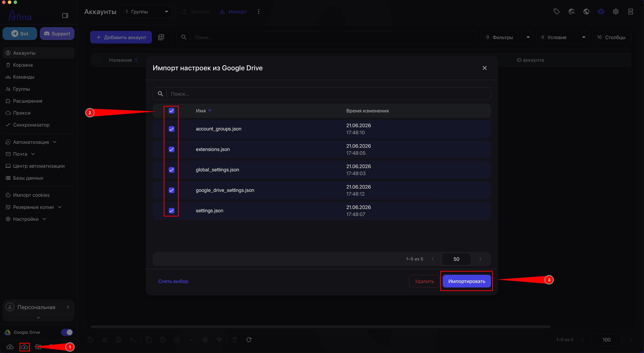Uncheck the settings.json checkbox
The height and width of the screenshot is (353, 644).
[x=172, y=211]
